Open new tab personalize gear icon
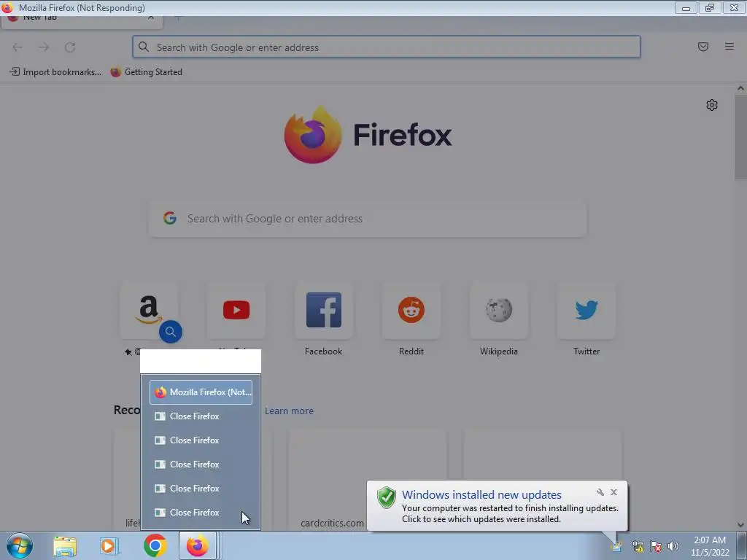The width and height of the screenshot is (747, 560). pyautogui.click(x=712, y=105)
